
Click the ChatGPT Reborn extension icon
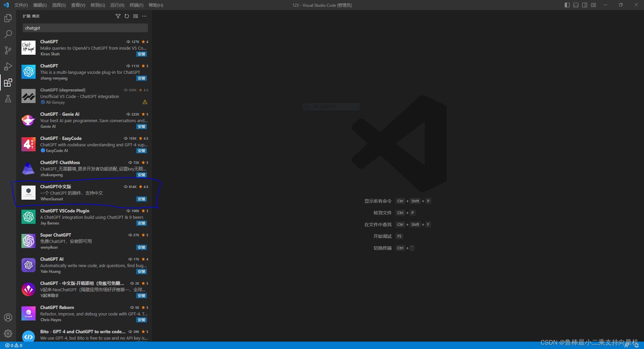[x=29, y=313]
